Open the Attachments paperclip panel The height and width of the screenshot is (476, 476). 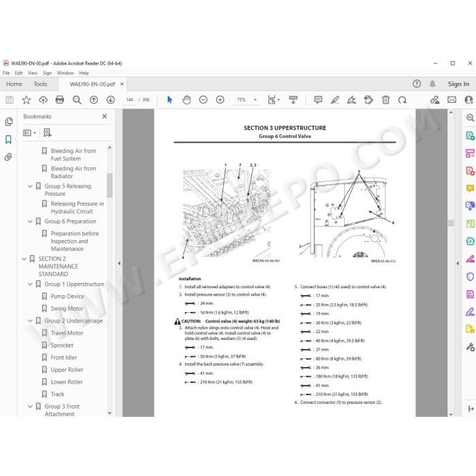click(x=8, y=157)
